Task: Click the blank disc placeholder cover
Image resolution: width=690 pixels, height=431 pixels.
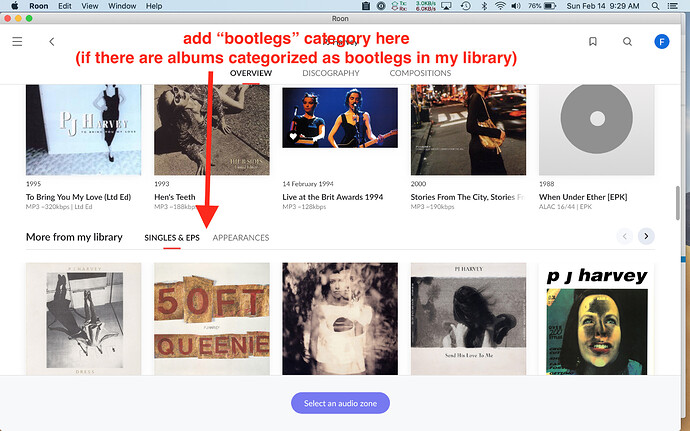Action: tap(597, 130)
